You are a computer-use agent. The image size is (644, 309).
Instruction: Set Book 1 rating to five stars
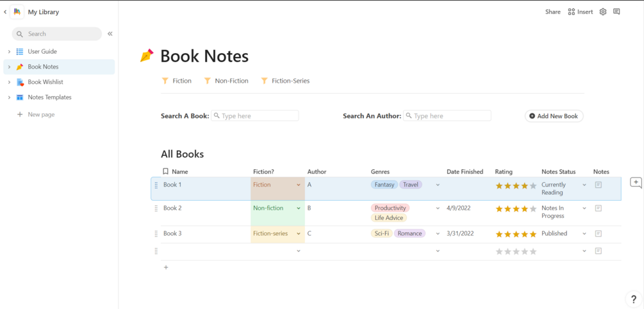coord(533,186)
